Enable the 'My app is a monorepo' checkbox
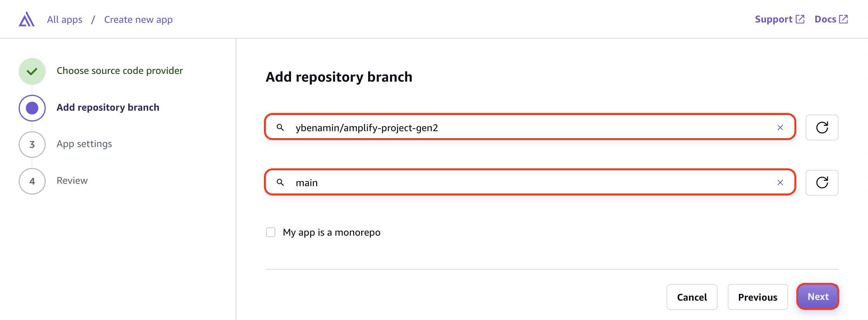 270,232
